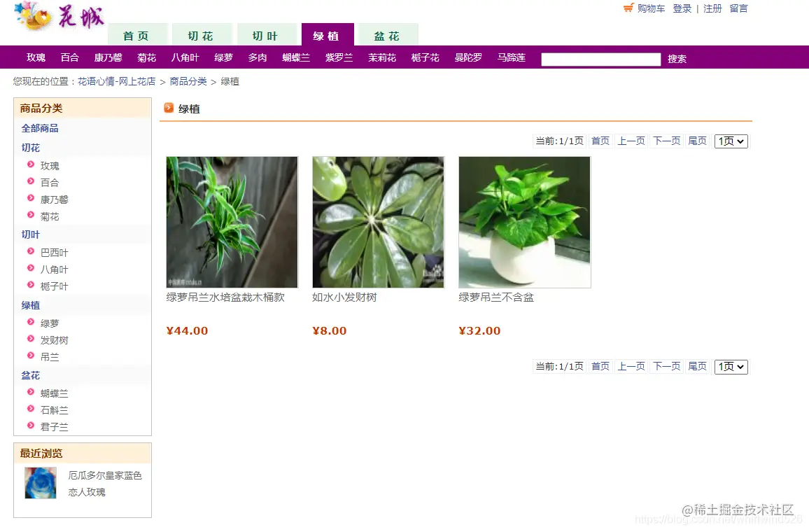Open the 绿萝吊兰不含盆 product image
This screenshot has height=532, width=809.
click(x=525, y=223)
